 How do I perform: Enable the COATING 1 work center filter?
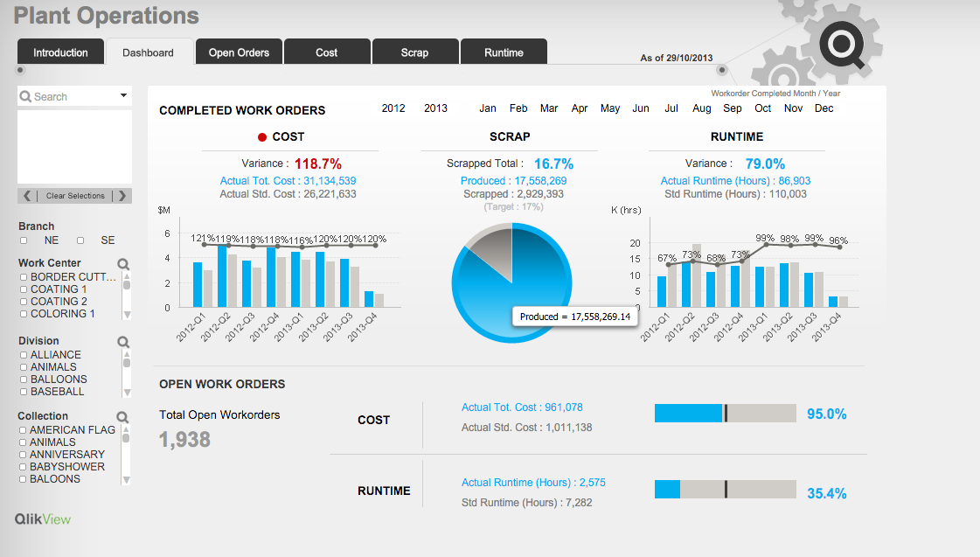pos(23,289)
